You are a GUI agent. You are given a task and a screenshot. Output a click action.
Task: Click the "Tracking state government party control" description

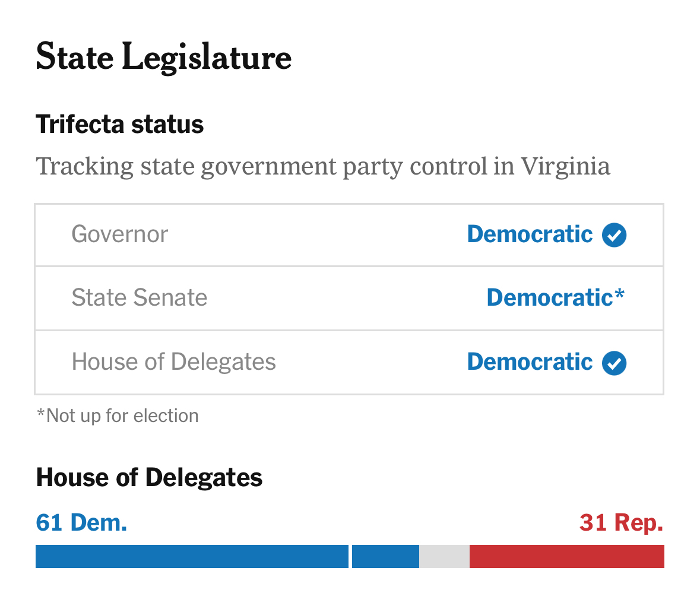point(323,167)
